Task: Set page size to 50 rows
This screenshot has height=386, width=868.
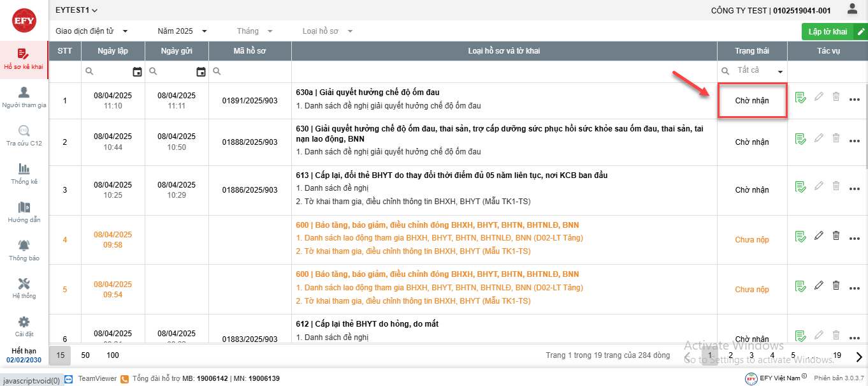Action: pos(85,355)
